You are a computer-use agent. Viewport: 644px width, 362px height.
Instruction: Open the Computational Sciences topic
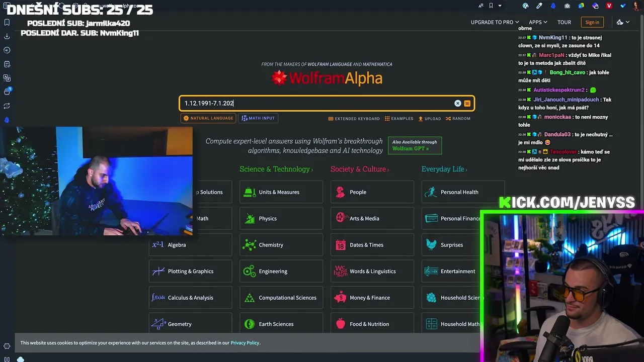click(281, 298)
